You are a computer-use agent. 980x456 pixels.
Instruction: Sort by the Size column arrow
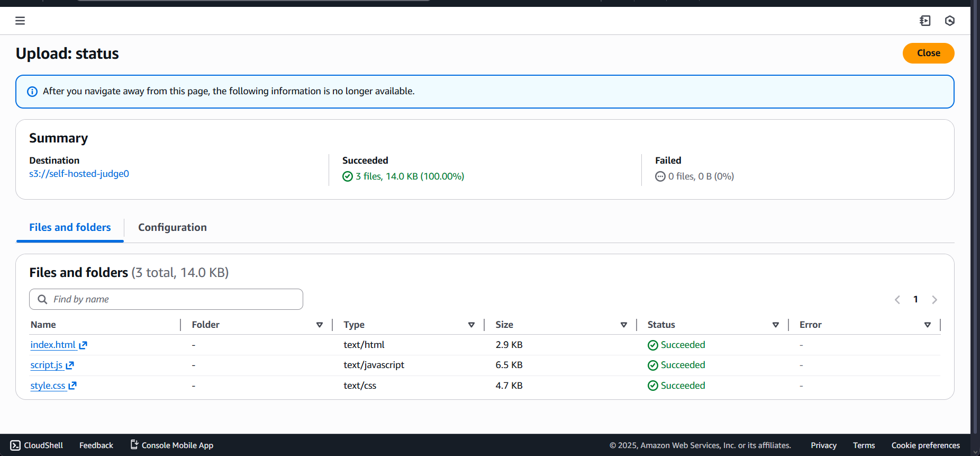coord(624,325)
